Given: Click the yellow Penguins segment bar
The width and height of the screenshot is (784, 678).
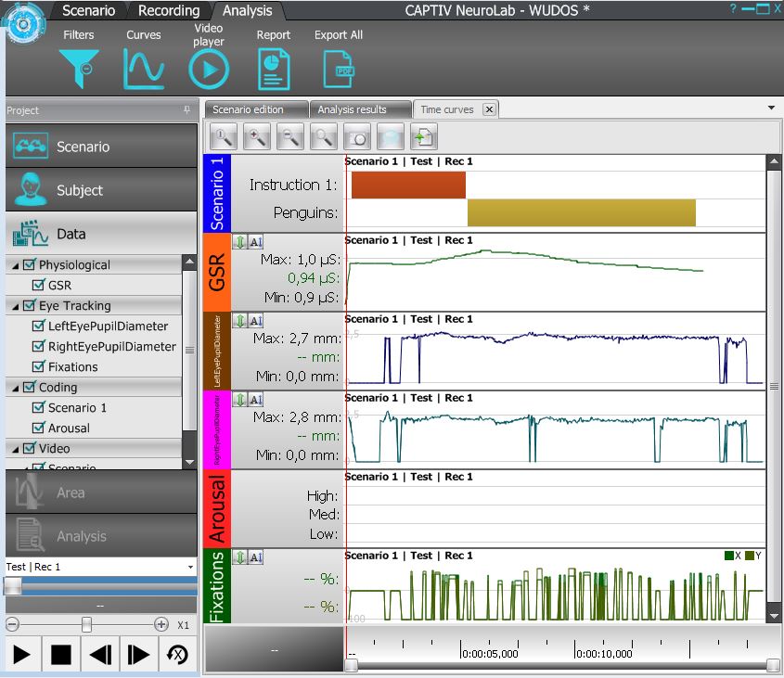Looking at the screenshot, I should click(x=582, y=212).
